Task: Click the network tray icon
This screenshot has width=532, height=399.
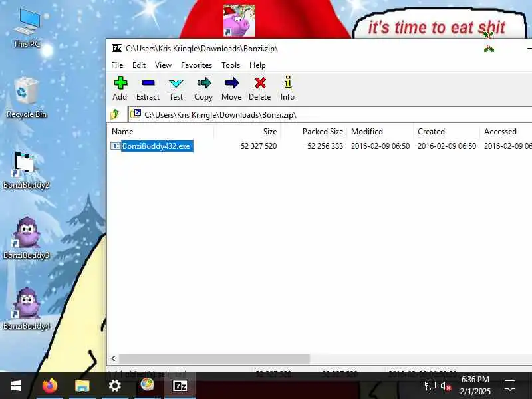Action: [430, 386]
